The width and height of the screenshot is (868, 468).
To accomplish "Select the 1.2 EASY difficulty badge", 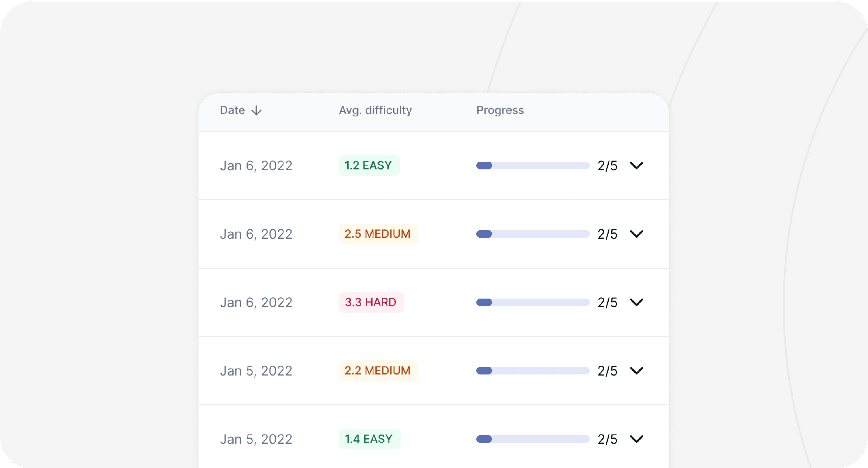I will point(369,165).
